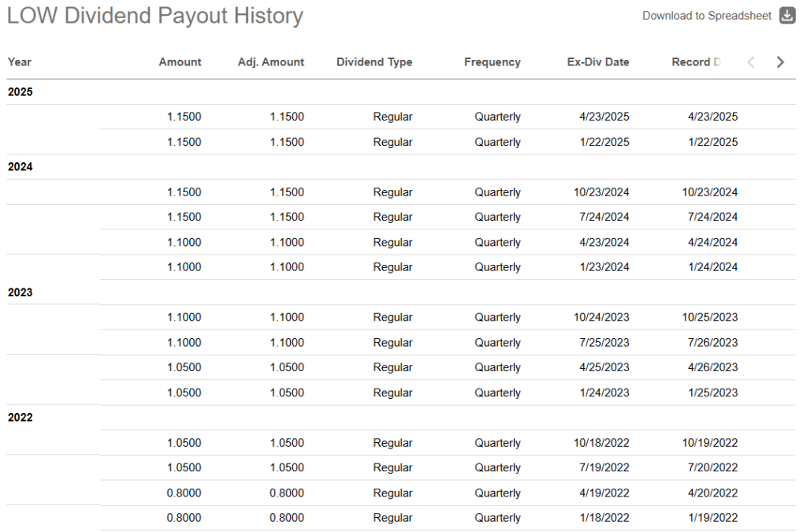Click ex-div date 4/19/2022
Screen dimensions: 807x532
click(x=604, y=493)
